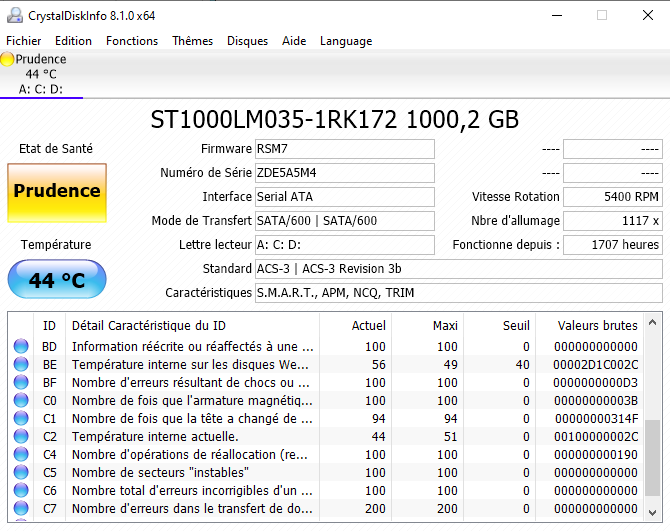Click the CrystalDiskInfo title bar app icon
Viewport: 670px width, 531px height.
[x=15, y=15]
